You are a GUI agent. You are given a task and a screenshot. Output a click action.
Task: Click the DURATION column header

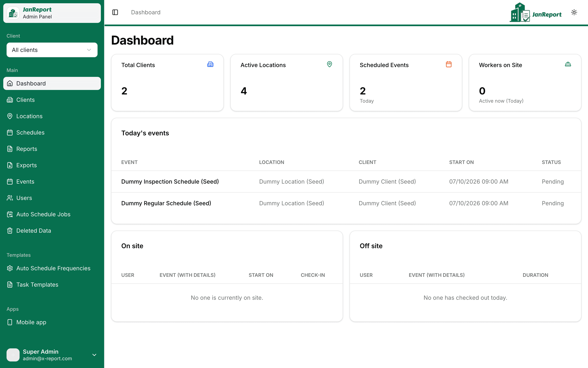[535, 275]
